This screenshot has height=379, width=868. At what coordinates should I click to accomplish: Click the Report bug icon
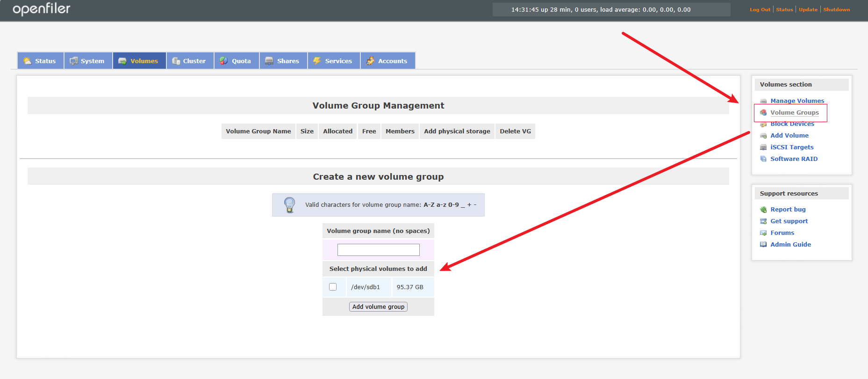click(763, 210)
